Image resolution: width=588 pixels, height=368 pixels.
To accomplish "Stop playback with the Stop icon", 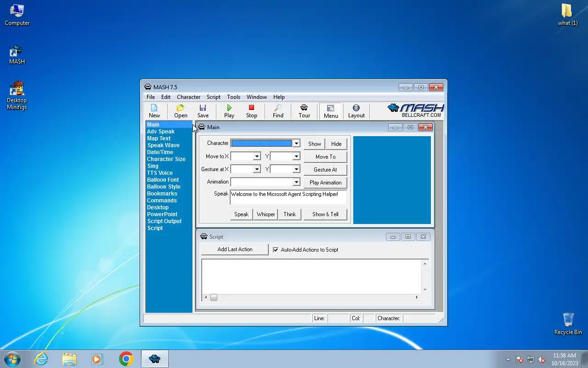I will [251, 111].
